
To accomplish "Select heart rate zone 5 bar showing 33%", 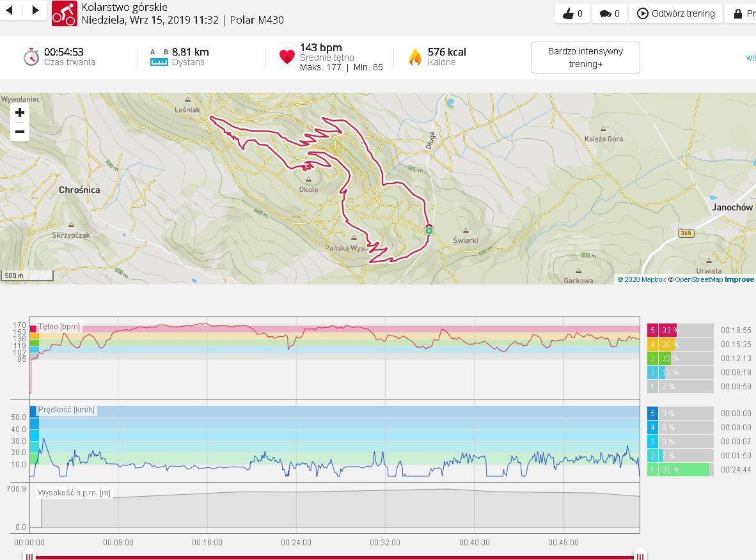I will 680,331.
